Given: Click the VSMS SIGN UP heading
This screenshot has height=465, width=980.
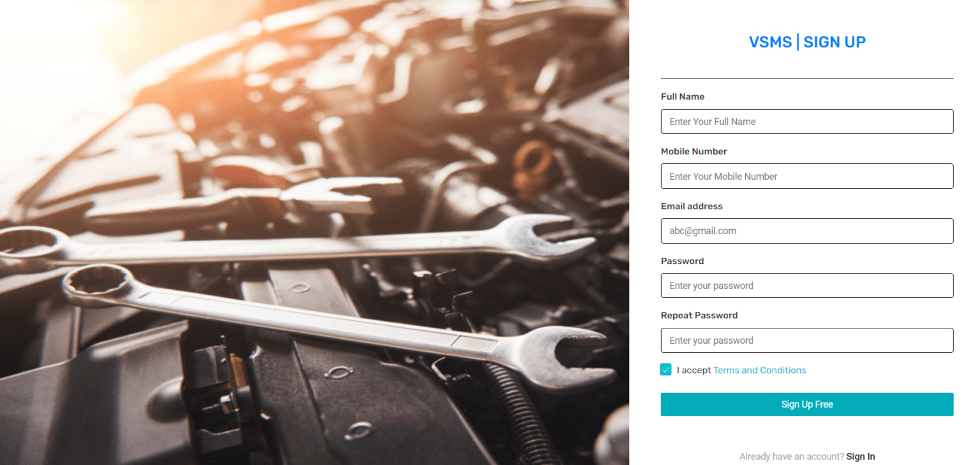Looking at the screenshot, I should [806, 41].
